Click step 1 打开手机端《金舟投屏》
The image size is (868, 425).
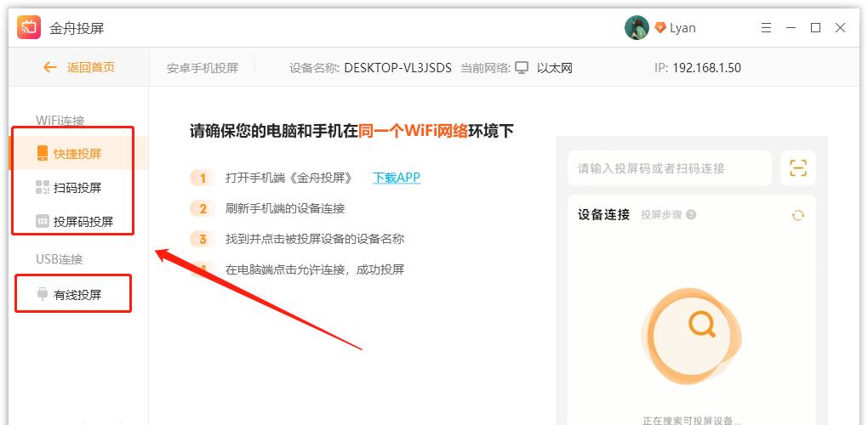pyautogui.click(x=289, y=178)
